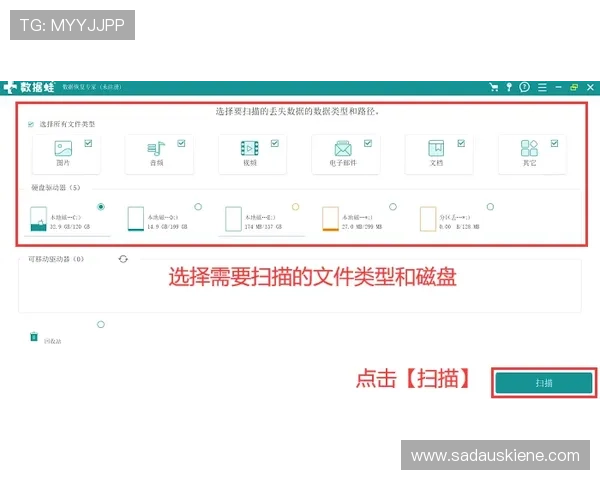Click the 可移动驱动器 (0) section heading
Screen dimensions: 600x480
tap(56, 259)
